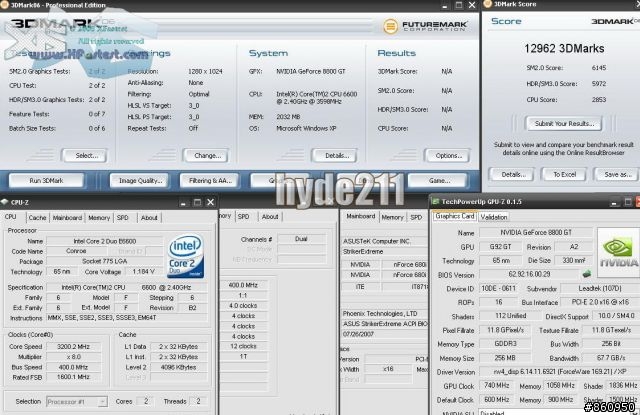Image resolution: width=640 pixels, height=415 pixels.
Task: Click the GPU-Z Name field 'NVIDIA GeForce 8800 GT'
Action: [536, 232]
